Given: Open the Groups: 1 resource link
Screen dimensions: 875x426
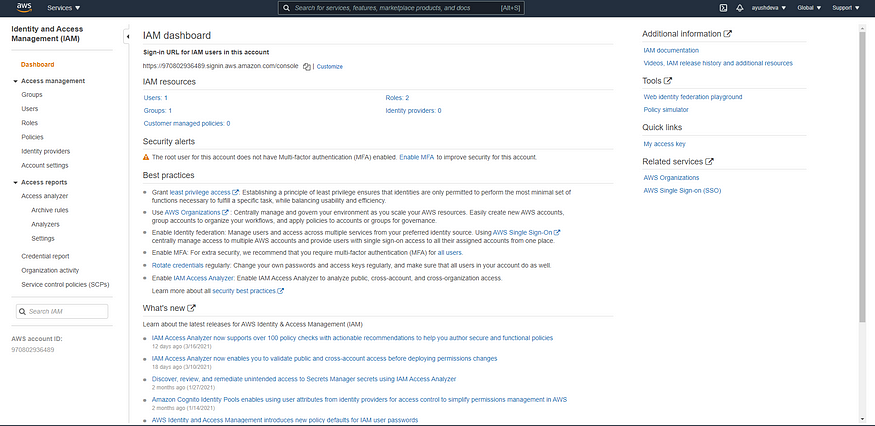Looking at the screenshot, I should click(157, 111).
